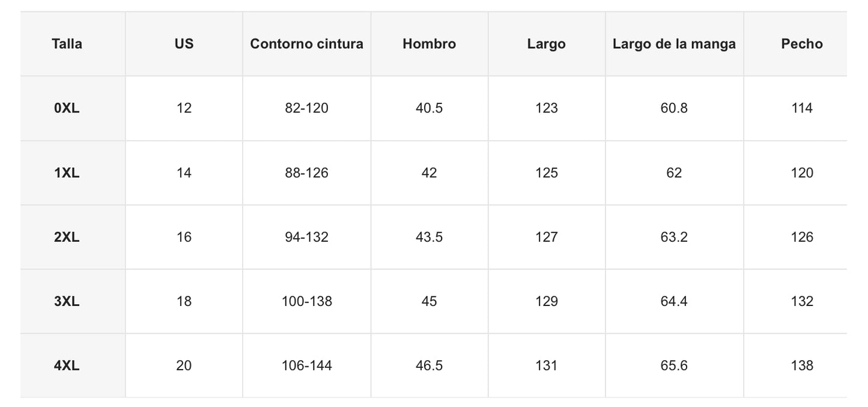868x407 pixels.
Task: Select length value 129 cell
Action: tap(546, 301)
